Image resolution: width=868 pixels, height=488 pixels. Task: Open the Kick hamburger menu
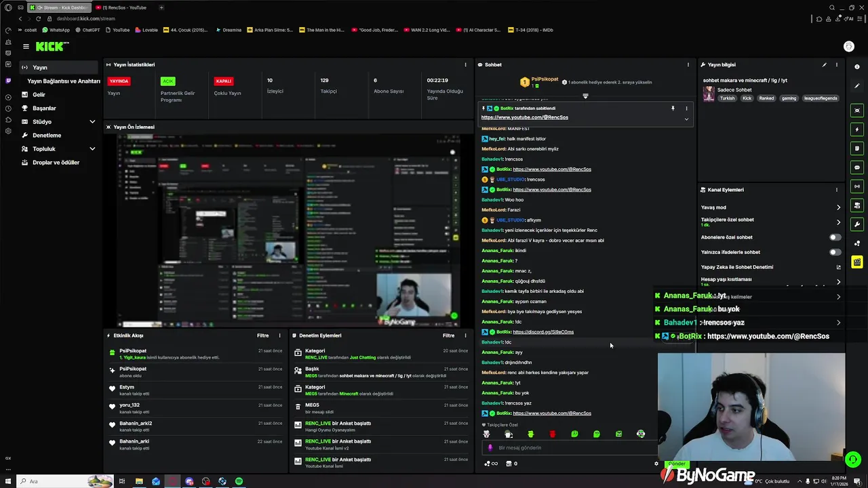coord(26,46)
